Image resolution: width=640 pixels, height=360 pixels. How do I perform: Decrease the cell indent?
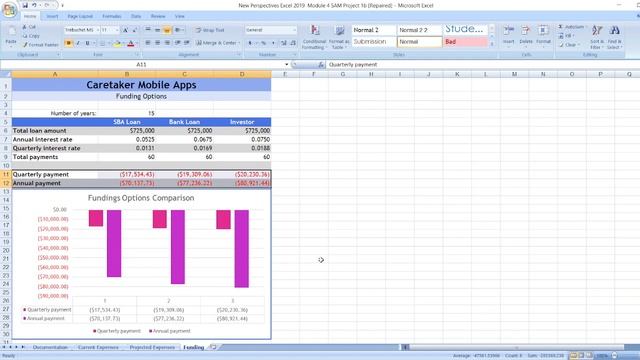178,43
